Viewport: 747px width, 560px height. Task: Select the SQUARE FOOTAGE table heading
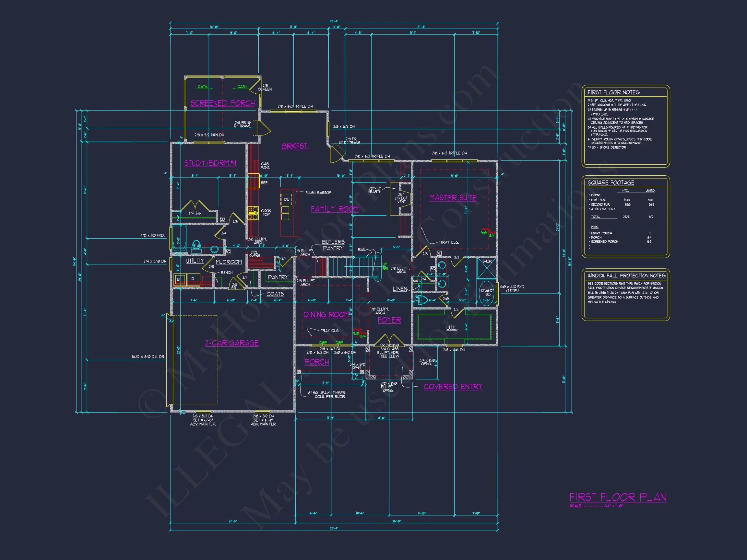point(611,183)
